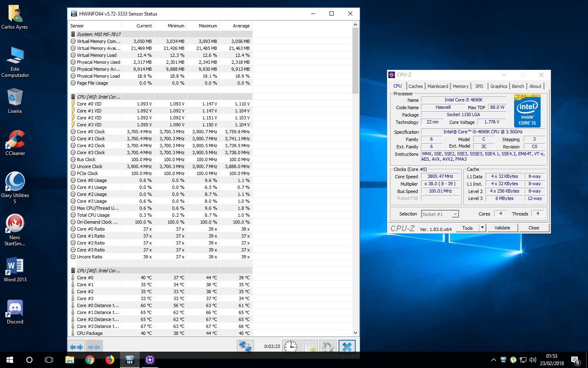Select the Nero StartSmart desktop shortcut

click(x=15, y=230)
